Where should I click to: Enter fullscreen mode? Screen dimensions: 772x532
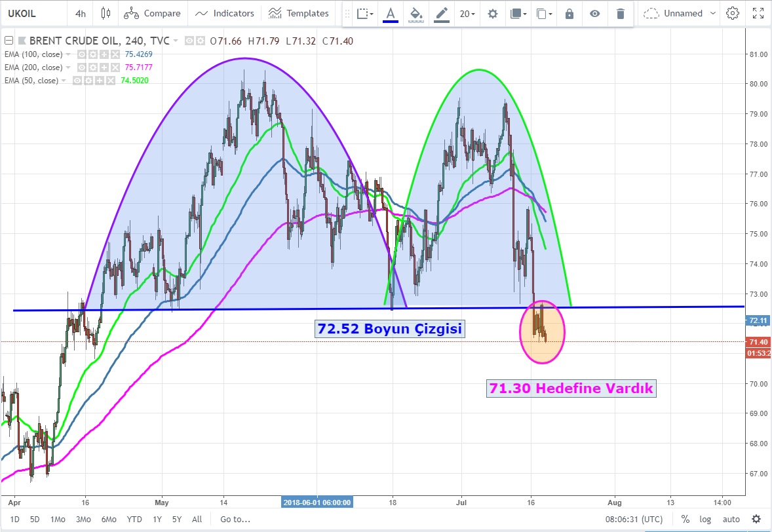click(758, 13)
